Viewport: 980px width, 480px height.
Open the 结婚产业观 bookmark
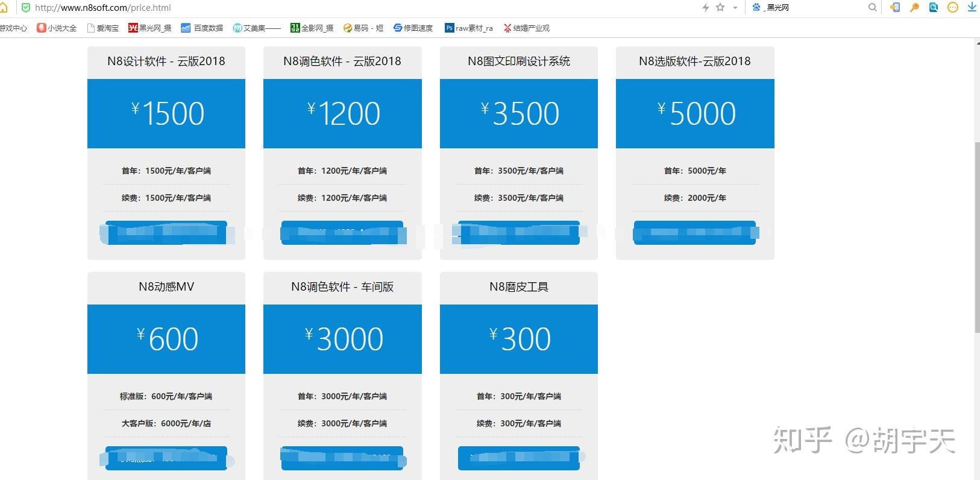pyautogui.click(x=527, y=28)
